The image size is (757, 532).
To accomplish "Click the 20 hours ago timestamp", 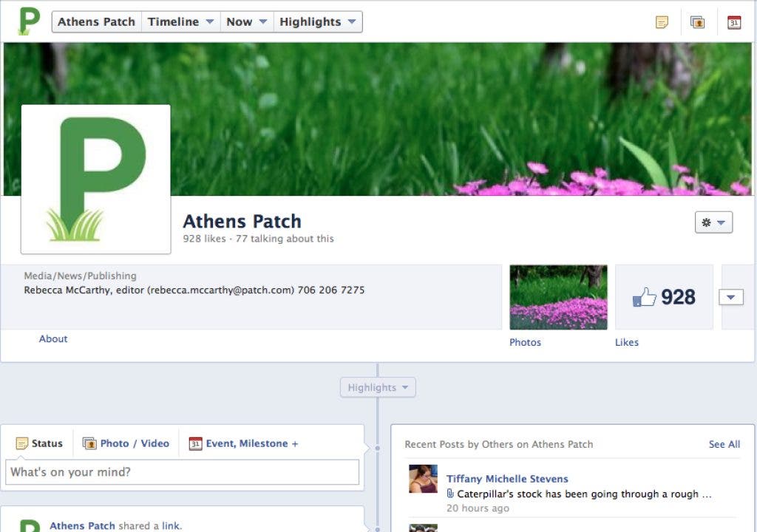I will 478,508.
